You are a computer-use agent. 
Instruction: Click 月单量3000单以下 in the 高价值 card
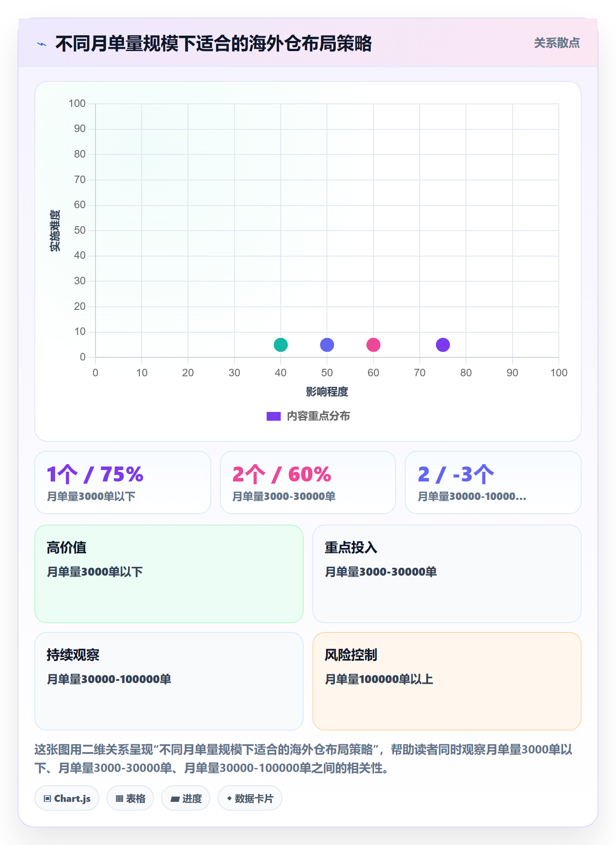(x=95, y=572)
